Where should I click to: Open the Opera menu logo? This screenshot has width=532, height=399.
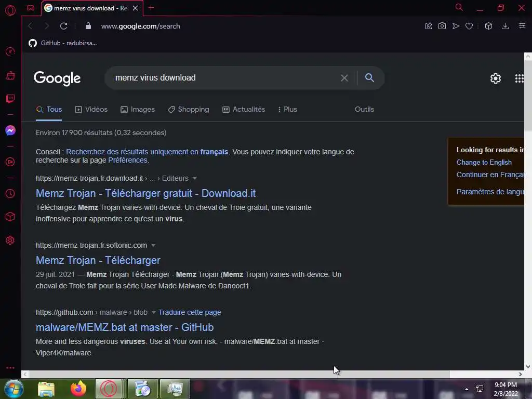(x=10, y=10)
